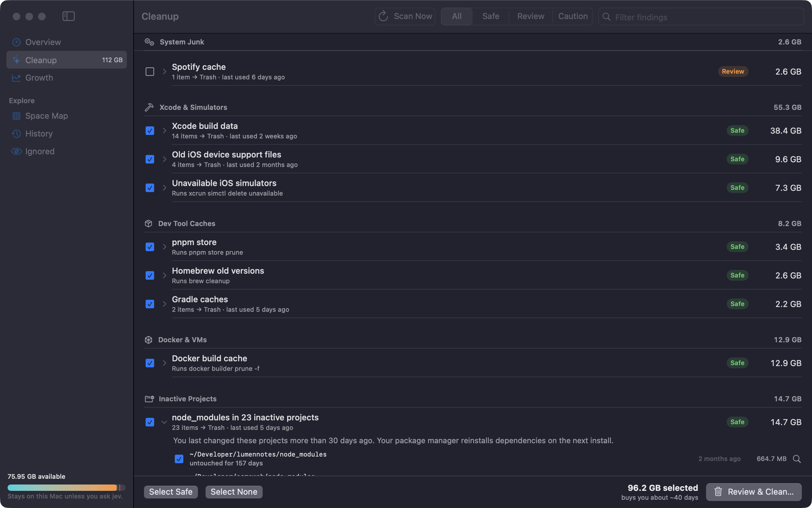Expand the Homebrew old versions row
Image resolution: width=812 pixels, height=508 pixels.
[x=164, y=276]
